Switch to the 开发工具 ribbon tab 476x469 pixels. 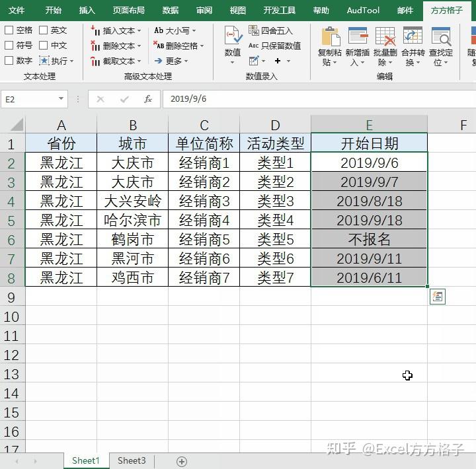[279, 11]
